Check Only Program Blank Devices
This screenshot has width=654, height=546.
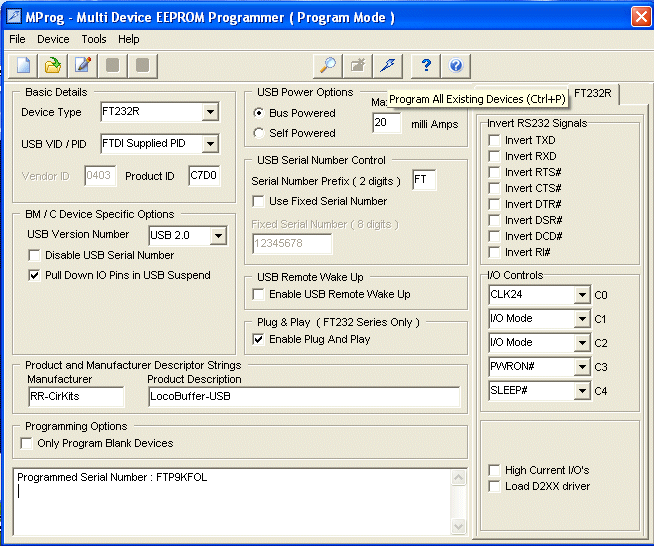(26, 443)
